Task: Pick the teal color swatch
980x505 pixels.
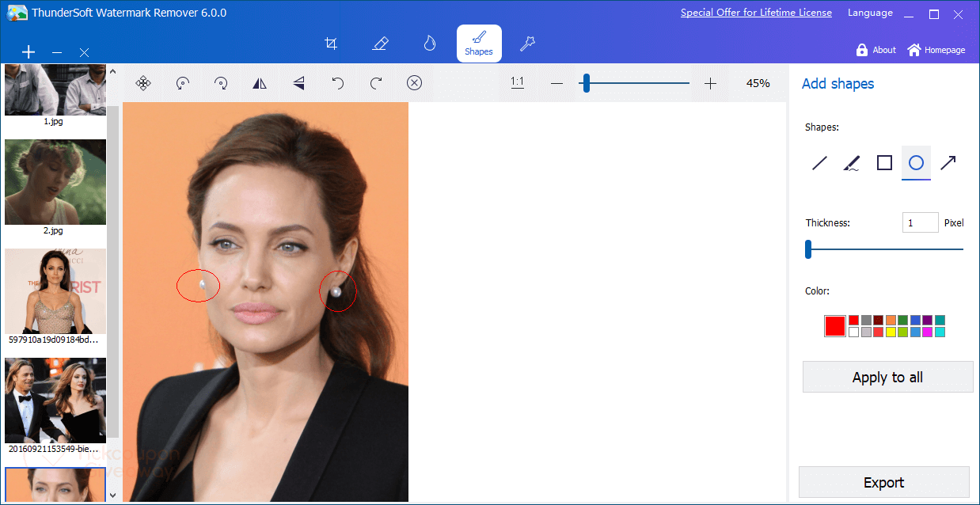Action: (x=940, y=321)
